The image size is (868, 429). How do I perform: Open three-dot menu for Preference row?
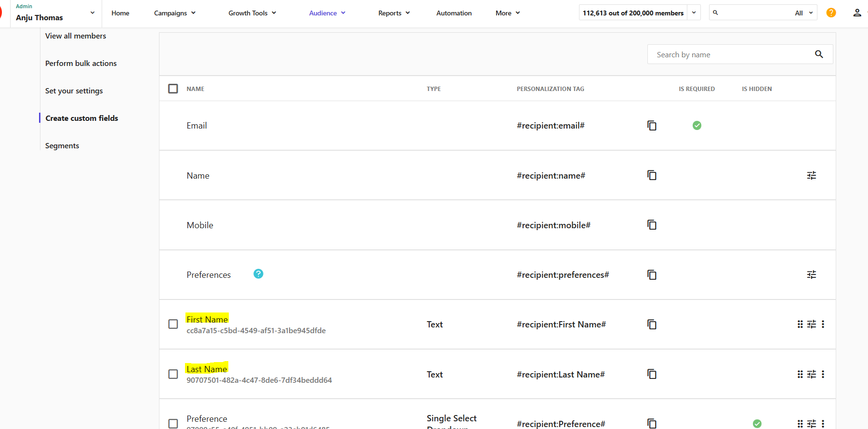pos(823,424)
